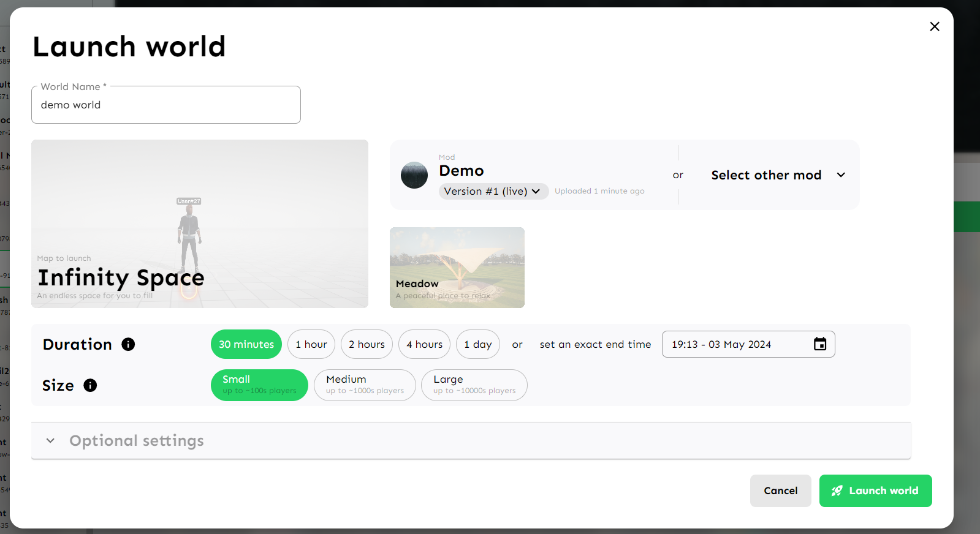
Task: Switch size to Large
Action: point(474,385)
